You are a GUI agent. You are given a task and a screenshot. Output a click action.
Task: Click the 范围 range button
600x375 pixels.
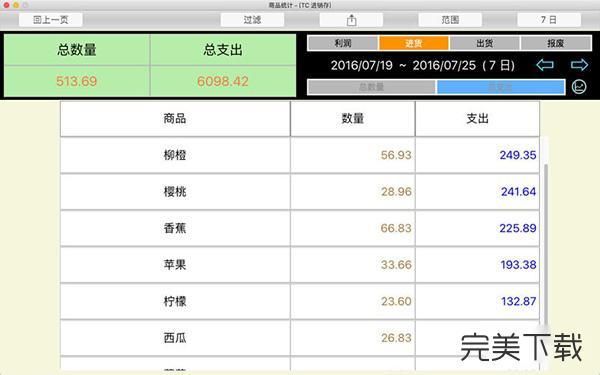click(x=450, y=20)
